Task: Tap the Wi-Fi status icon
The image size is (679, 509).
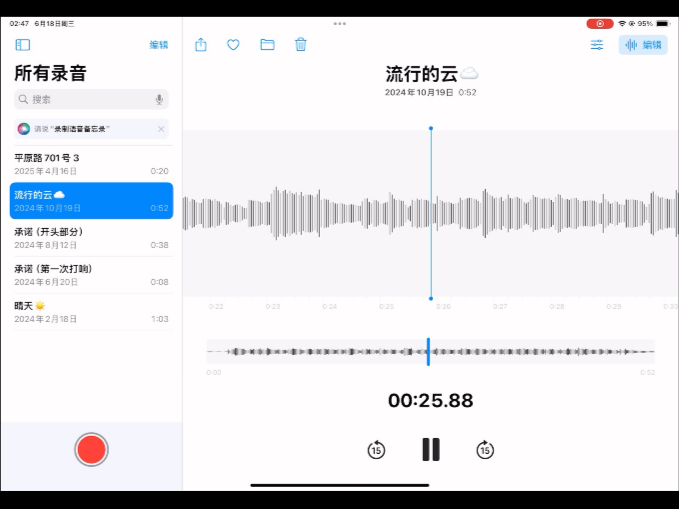Action: tap(622, 23)
